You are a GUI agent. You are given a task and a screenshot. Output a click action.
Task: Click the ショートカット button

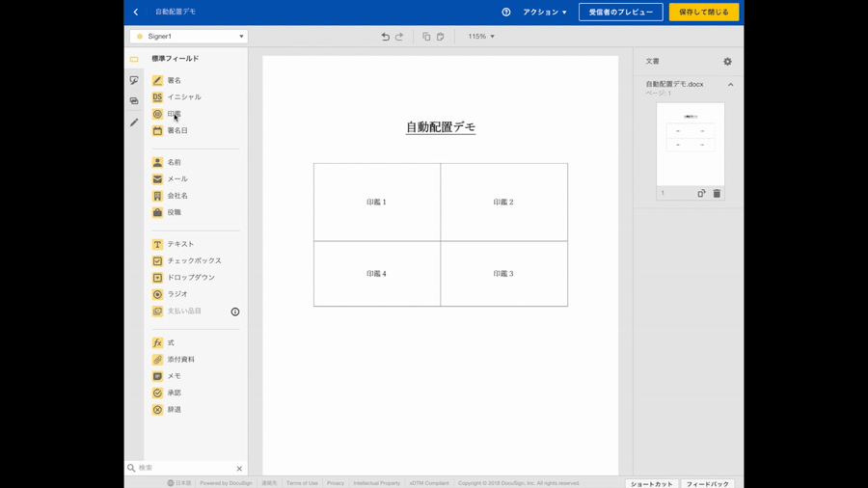(x=652, y=483)
